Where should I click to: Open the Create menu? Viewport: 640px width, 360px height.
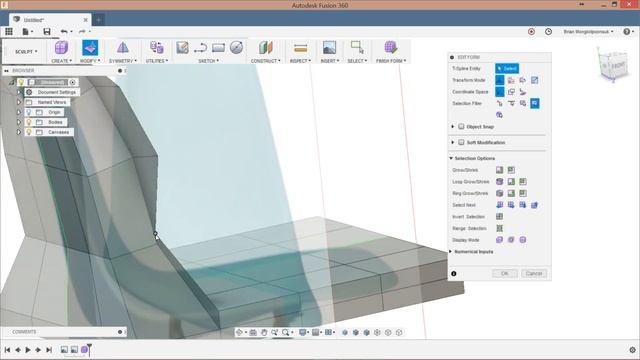[61, 61]
